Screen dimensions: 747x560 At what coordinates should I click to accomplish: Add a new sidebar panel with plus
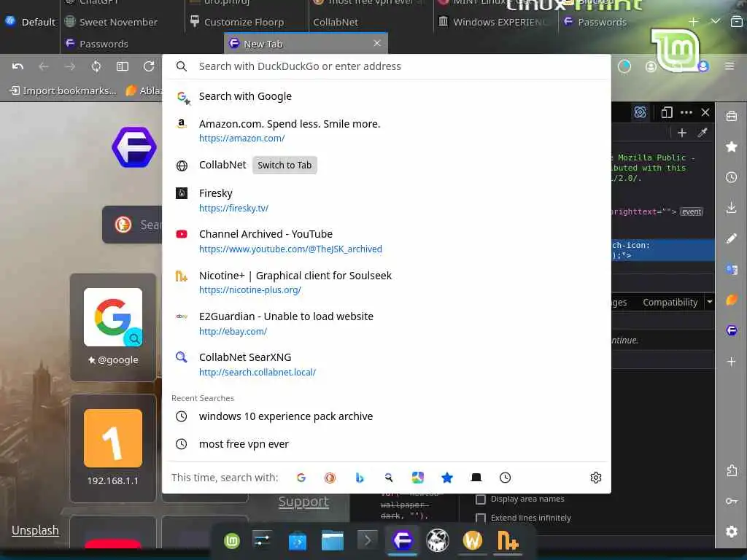click(x=731, y=362)
